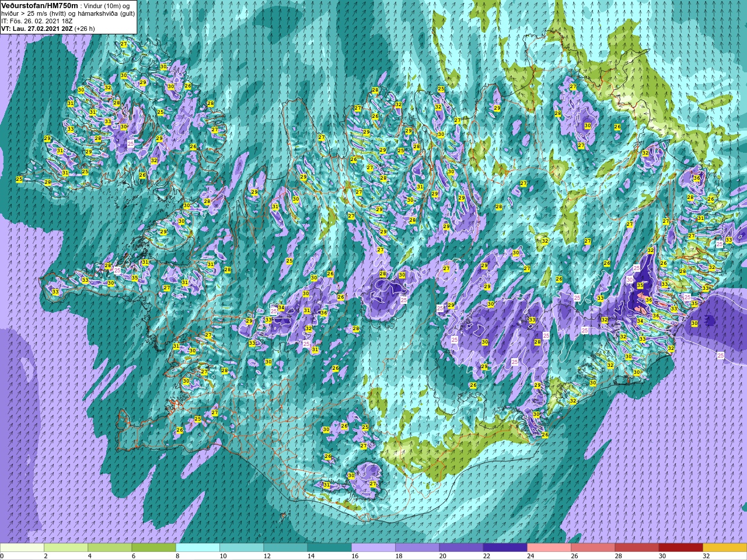Viewport: 747px width, 560px height.
Task: Click the legend scale value 24
Action: [530, 556]
